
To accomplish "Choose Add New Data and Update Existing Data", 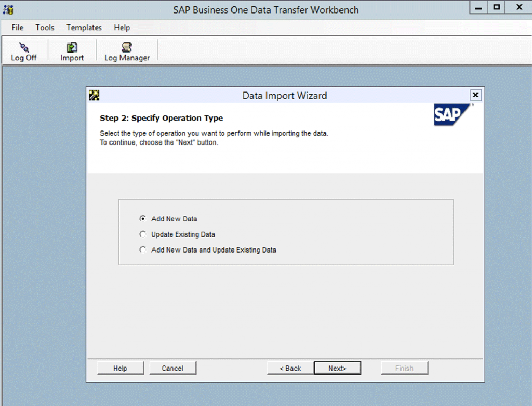I will point(142,250).
